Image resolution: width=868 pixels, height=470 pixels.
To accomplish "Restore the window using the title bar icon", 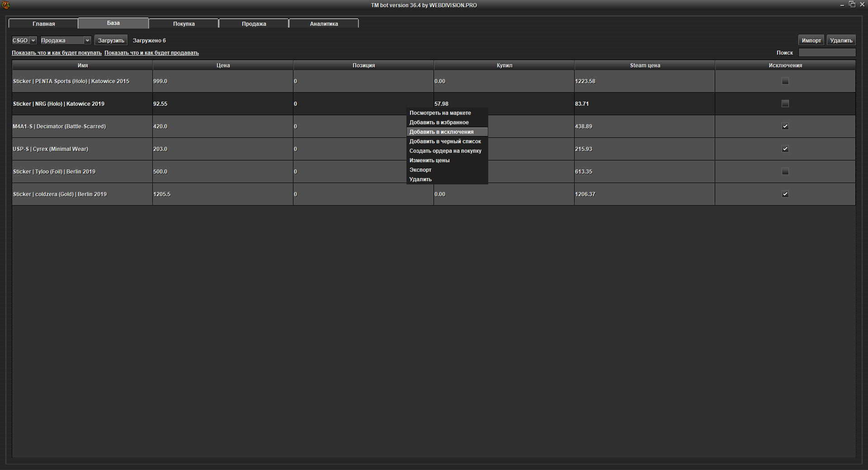I will (852, 5).
